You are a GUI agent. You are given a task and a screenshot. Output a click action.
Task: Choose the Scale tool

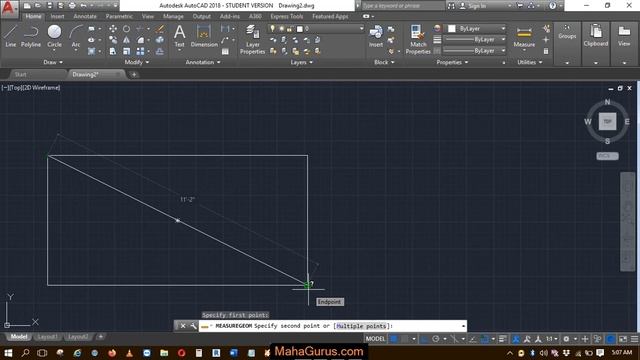pos(127,51)
